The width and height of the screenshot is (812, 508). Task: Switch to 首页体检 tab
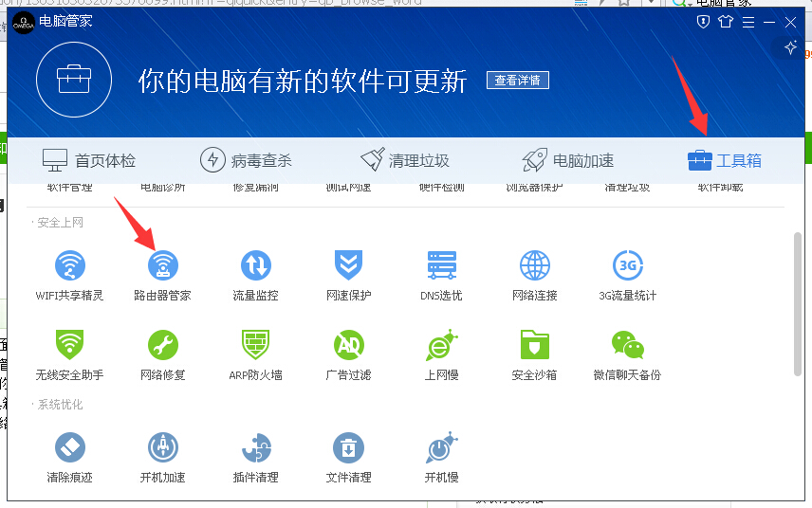(89, 161)
